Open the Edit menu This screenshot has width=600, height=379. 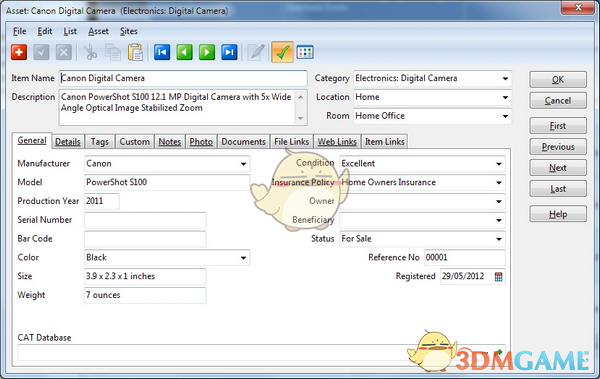(45, 31)
